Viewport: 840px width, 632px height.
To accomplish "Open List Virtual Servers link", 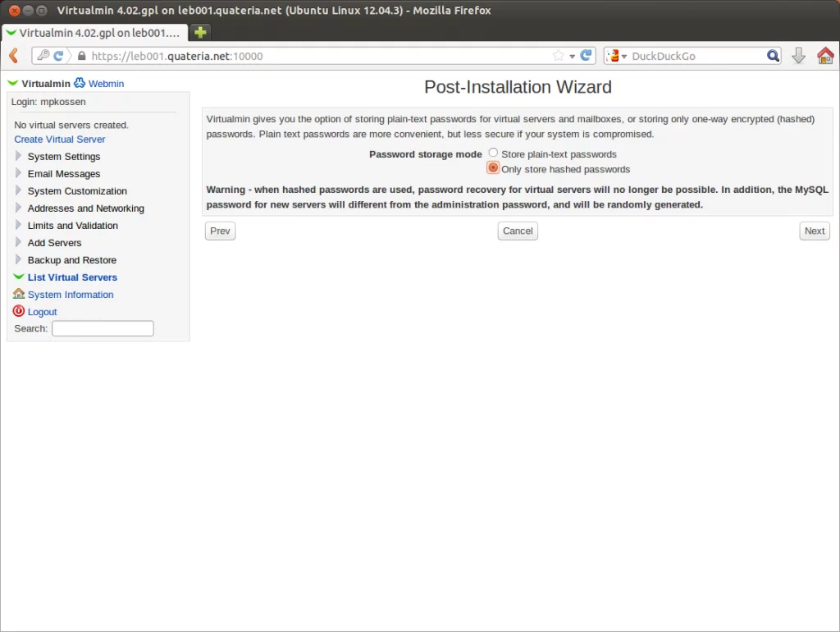I will pos(72,277).
